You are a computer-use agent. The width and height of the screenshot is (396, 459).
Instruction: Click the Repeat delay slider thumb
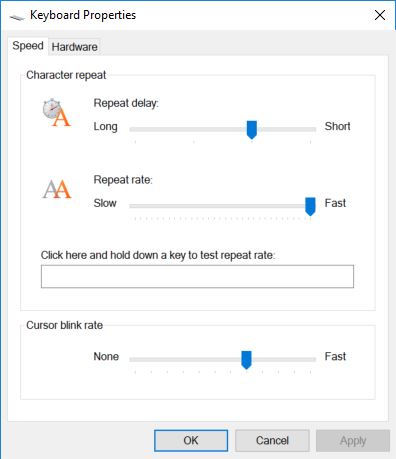tap(252, 130)
